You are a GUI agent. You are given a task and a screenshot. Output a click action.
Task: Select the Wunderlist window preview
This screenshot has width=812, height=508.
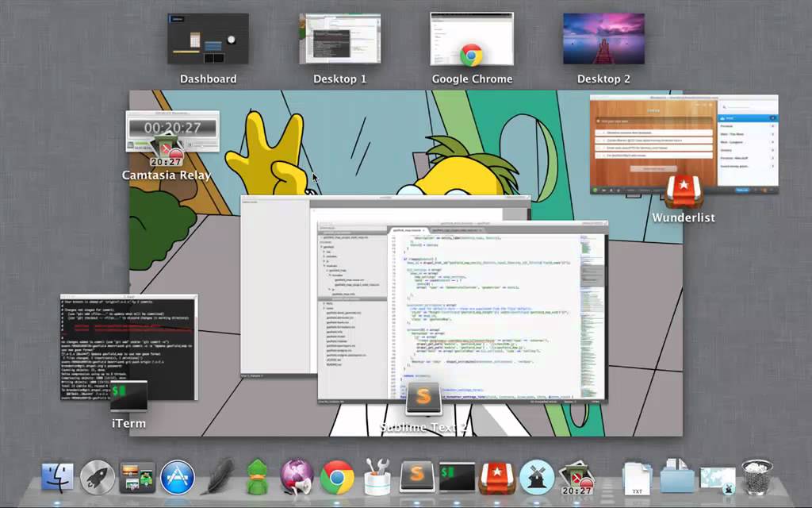684,144
